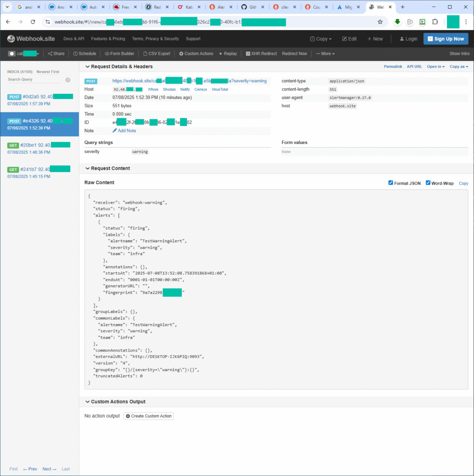This screenshot has height=476, width=474.
Task: Click the Permalink link
Action: (393, 67)
